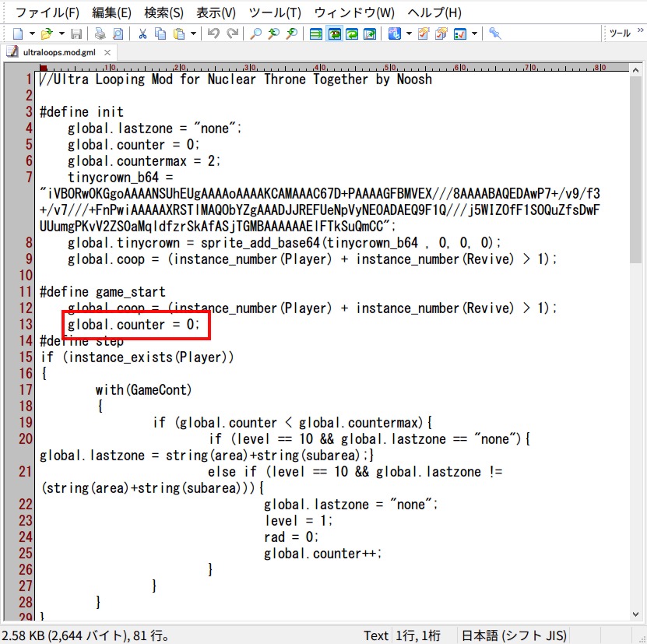
Task: Expand the dropdown arrow next to New
Action: point(32,33)
